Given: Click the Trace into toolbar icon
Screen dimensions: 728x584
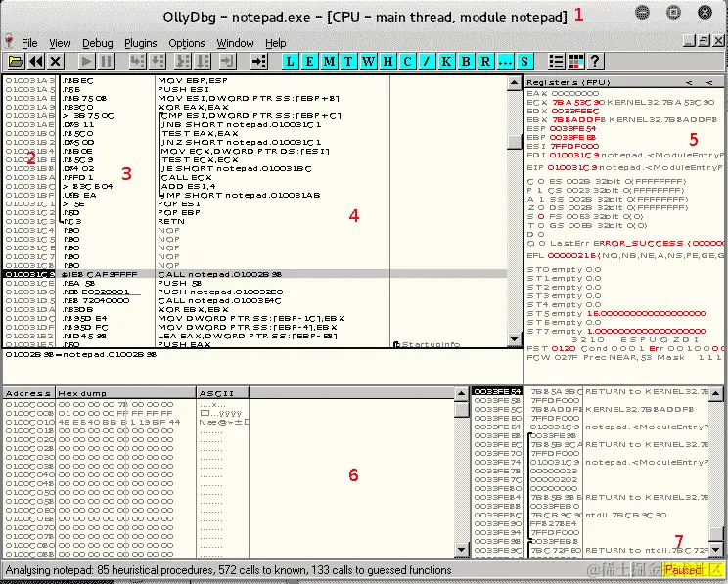Looking at the screenshot, I should pos(182,62).
